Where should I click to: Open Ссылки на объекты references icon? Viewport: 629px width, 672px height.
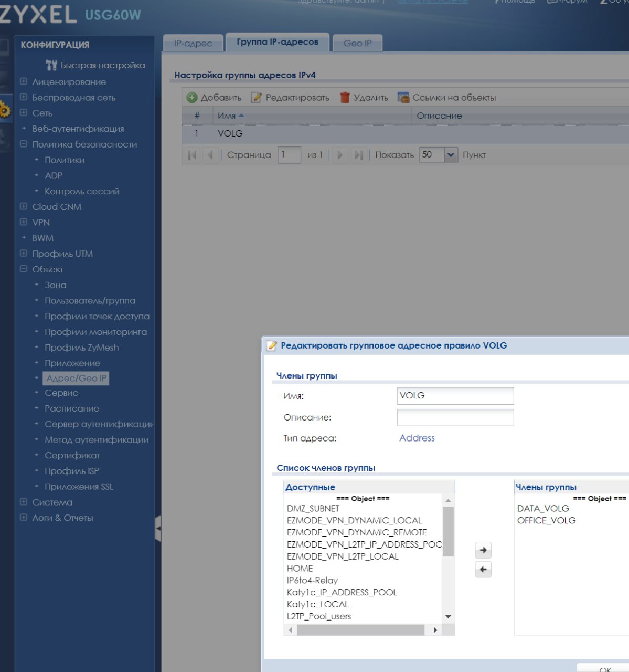pos(403,97)
